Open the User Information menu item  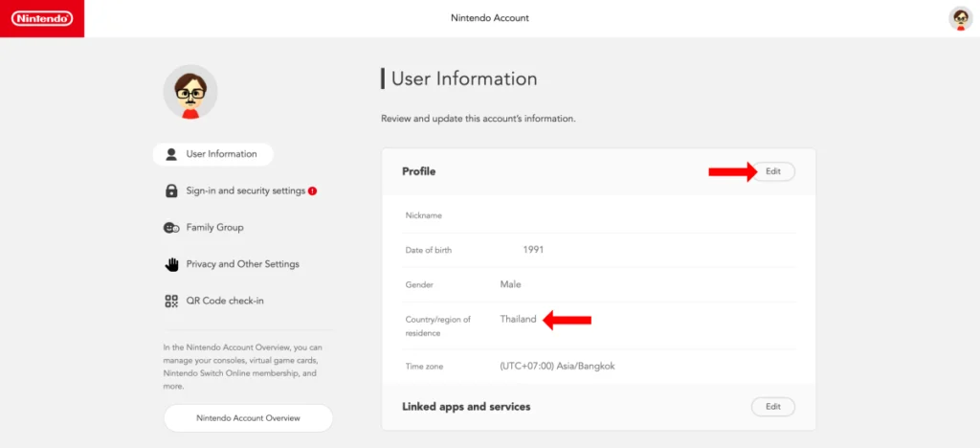[x=213, y=154]
